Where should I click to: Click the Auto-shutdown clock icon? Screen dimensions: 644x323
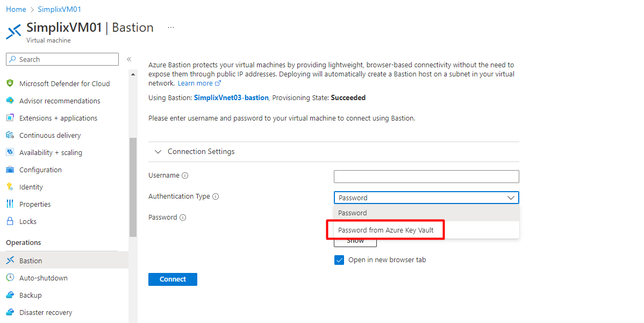(x=10, y=278)
